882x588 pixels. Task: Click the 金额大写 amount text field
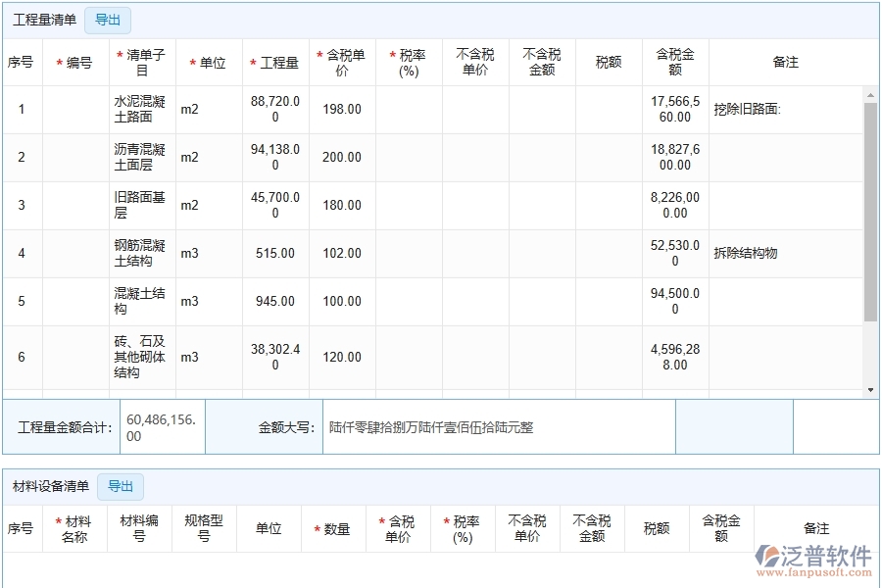498,427
